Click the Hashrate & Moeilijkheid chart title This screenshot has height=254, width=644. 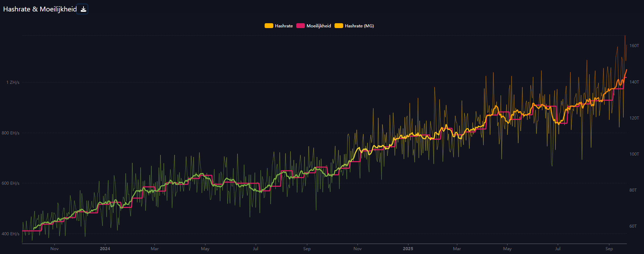40,9
